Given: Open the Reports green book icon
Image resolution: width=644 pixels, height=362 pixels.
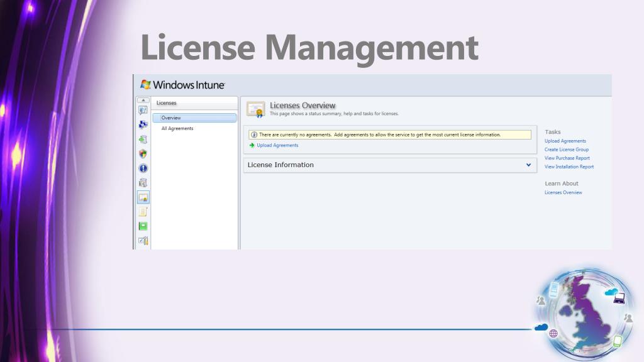Looking at the screenshot, I should [x=143, y=226].
